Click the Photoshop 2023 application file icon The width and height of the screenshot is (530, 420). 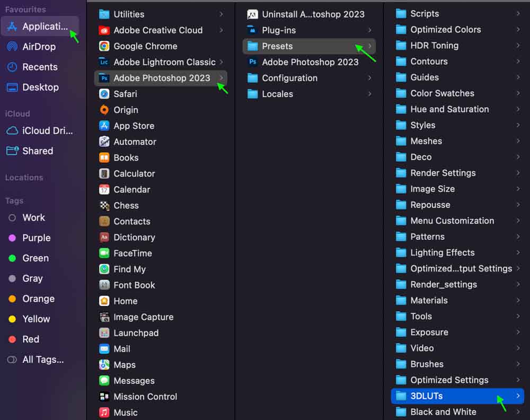(253, 62)
